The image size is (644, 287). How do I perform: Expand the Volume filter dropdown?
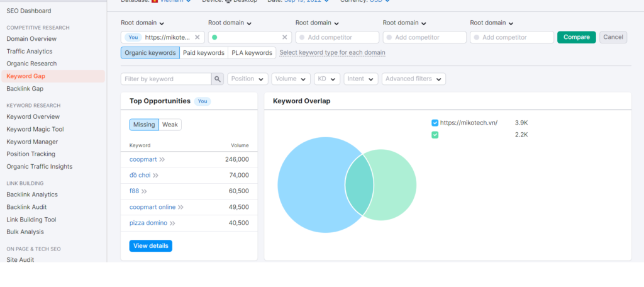[x=291, y=79]
